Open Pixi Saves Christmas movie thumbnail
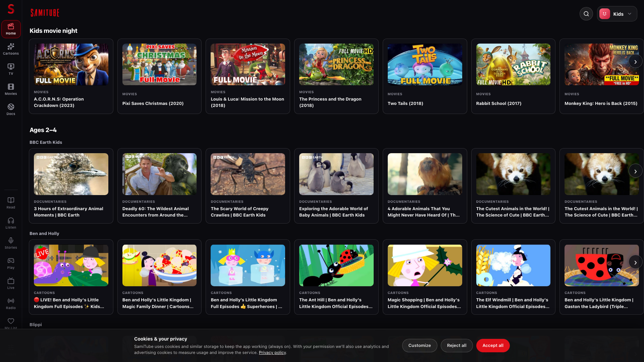 coord(159,64)
